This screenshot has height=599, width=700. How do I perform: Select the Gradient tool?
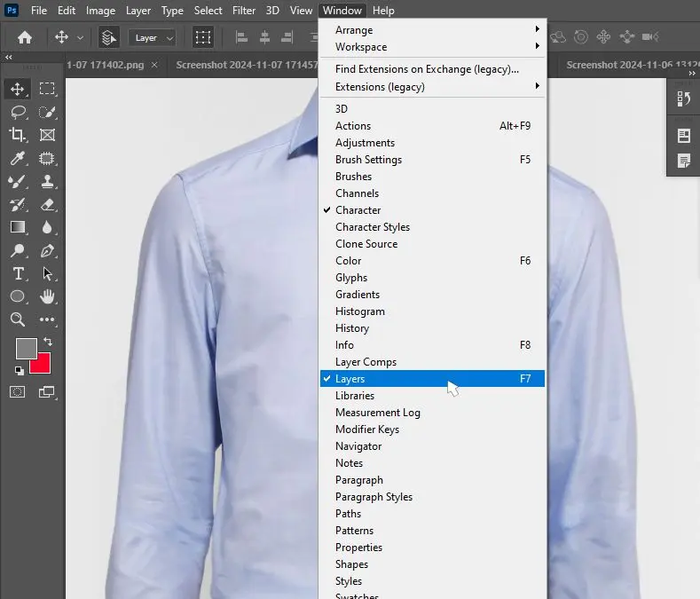coord(17,227)
